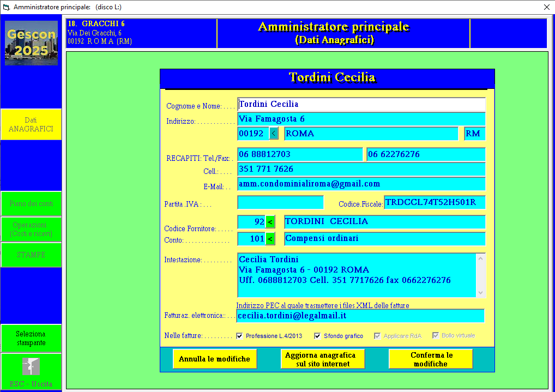Toggle the Applicare RdA checkbox
This screenshot has height=392, width=555.
[x=377, y=336]
